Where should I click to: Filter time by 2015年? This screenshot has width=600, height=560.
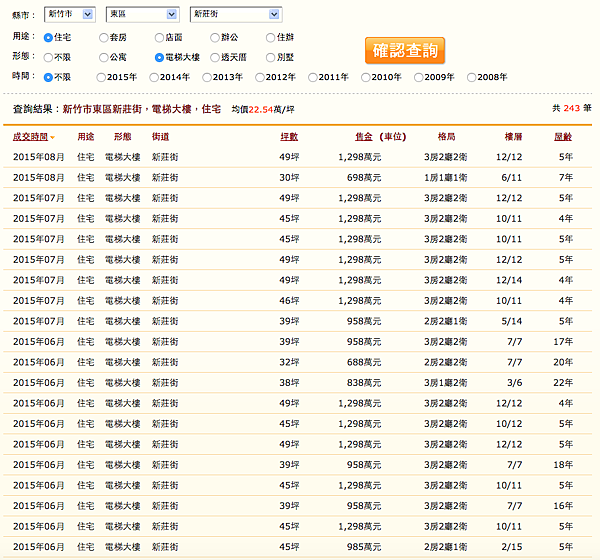[x=102, y=77]
